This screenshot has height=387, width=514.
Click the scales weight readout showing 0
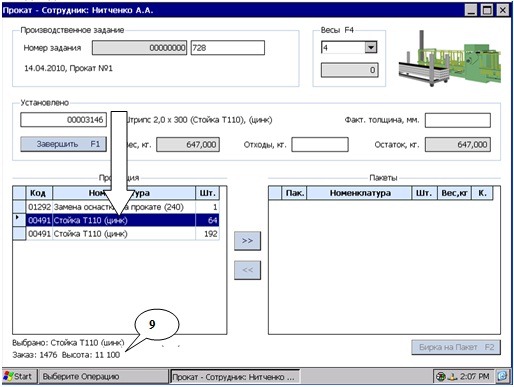coord(349,70)
